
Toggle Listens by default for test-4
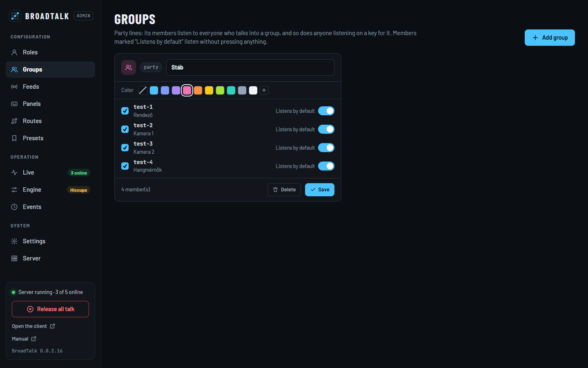point(326,166)
